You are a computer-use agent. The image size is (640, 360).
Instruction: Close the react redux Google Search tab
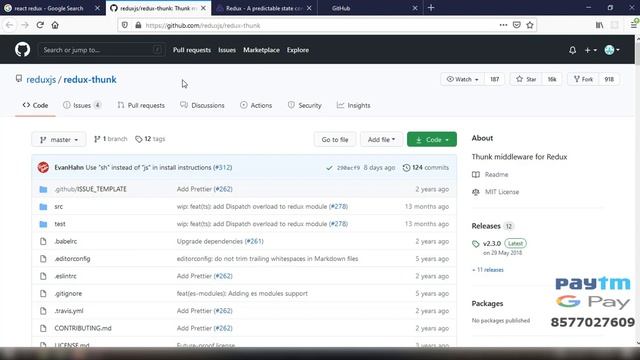point(97,8)
